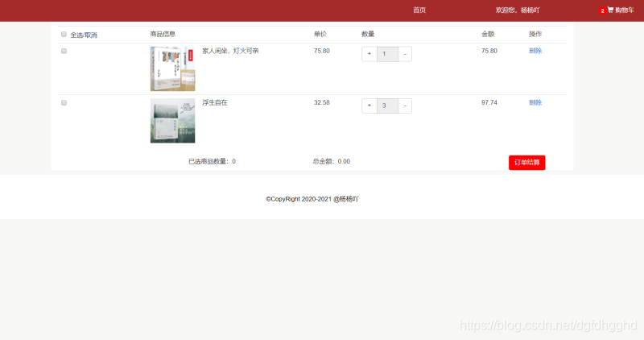Image resolution: width=644 pixels, height=340 pixels.
Task: Click the amount 97.74
Action: click(489, 102)
